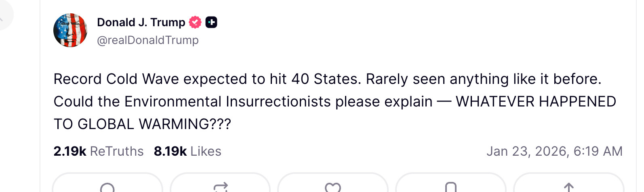Click the word "Likes" under the post
Screen dimensions: 644x192
click(x=206, y=151)
